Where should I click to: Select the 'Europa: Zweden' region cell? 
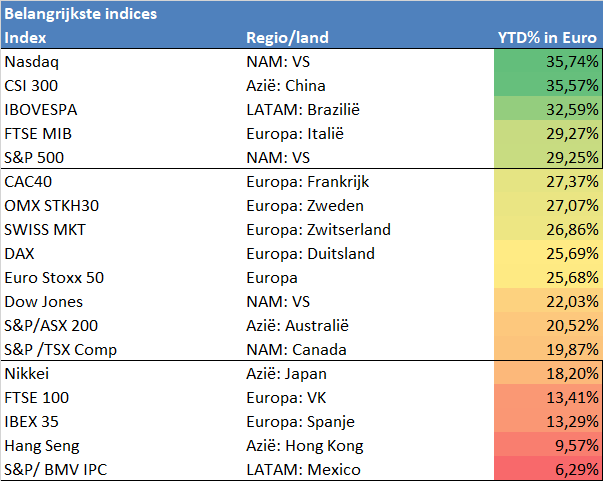coord(305,206)
